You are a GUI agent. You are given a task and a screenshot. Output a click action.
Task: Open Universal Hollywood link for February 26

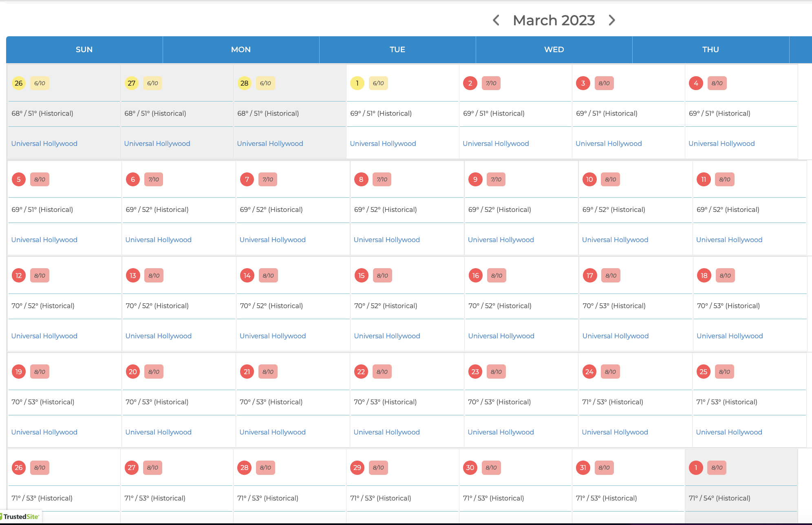(44, 143)
